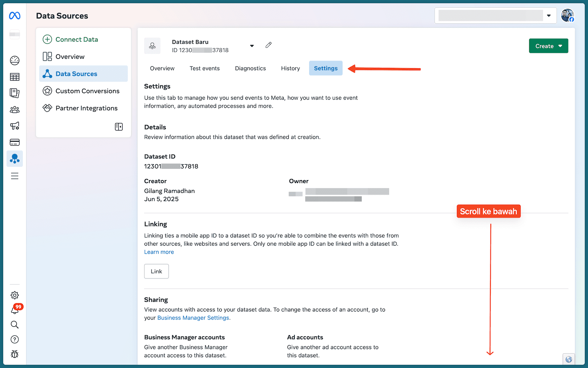Select the Events Manager connected-dots icon

[15, 159]
